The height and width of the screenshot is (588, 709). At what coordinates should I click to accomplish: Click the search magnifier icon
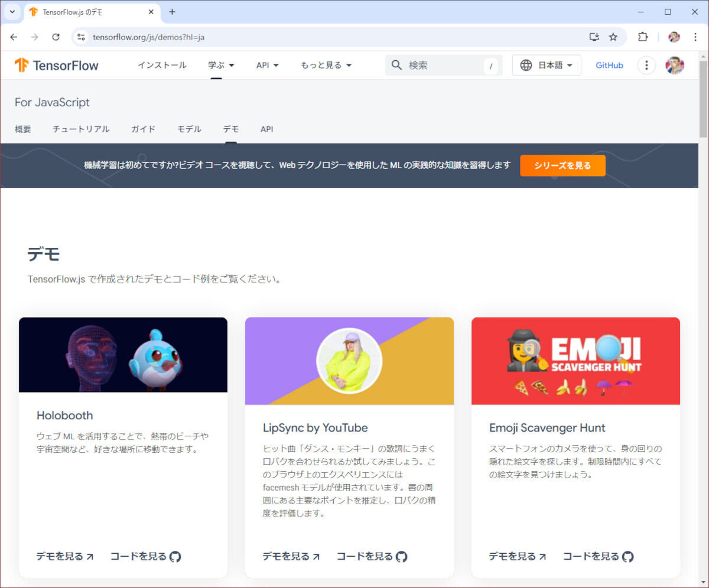coord(396,65)
